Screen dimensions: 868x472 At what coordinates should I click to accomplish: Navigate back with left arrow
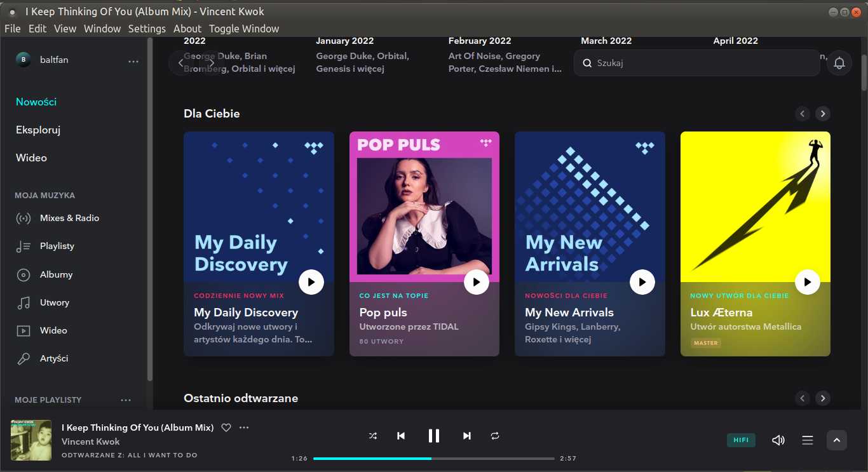(x=181, y=63)
